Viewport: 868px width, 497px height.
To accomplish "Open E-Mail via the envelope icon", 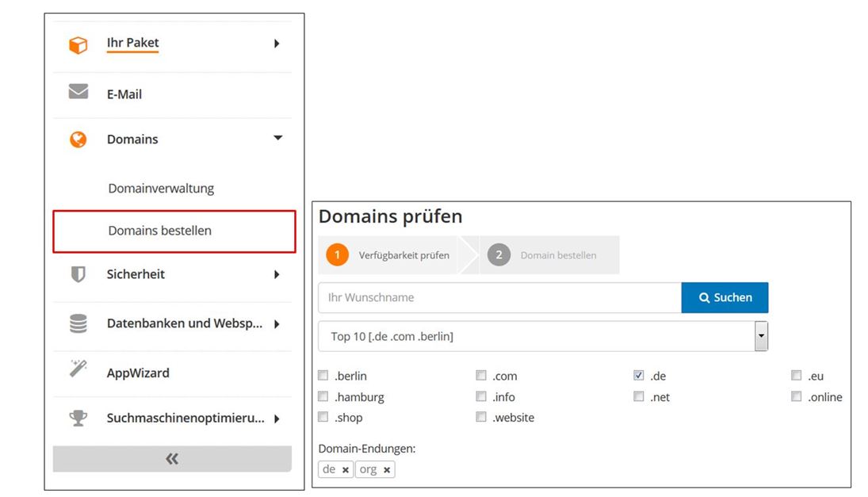I will tap(78, 91).
